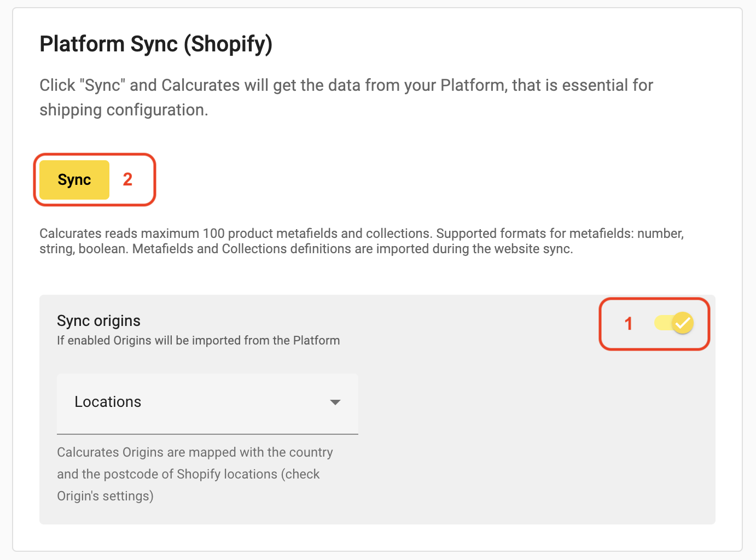
Task: Click the metafields and collections note paragraph
Action: (x=362, y=241)
